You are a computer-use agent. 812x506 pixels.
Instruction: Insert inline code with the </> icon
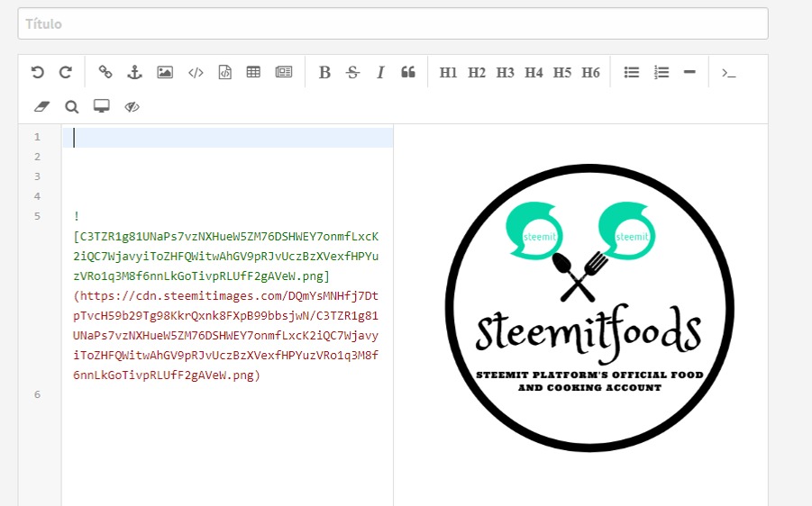click(x=196, y=73)
